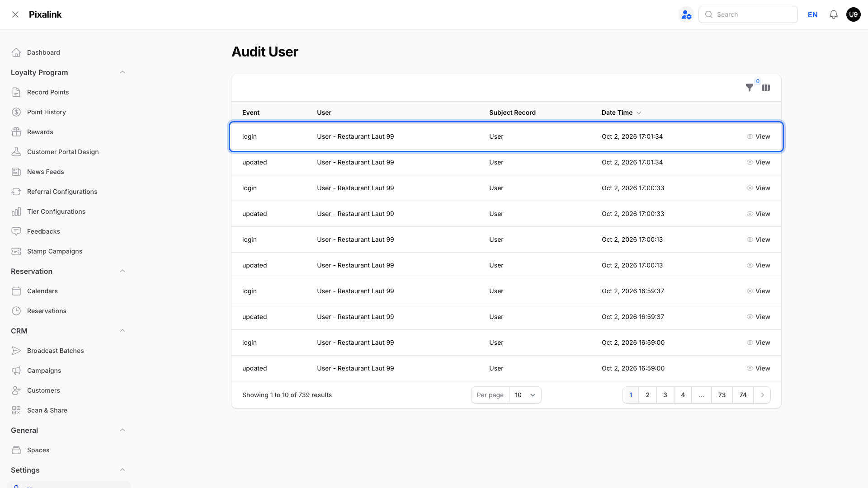Screen dimensions: 868x488
Task: Toggle columns with the column icon
Action: (766, 88)
